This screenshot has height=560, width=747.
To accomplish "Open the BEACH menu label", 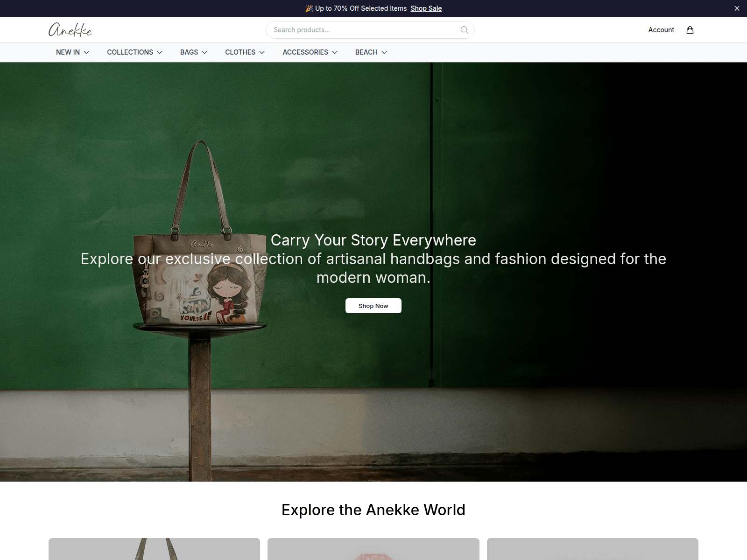I will 366,52.
